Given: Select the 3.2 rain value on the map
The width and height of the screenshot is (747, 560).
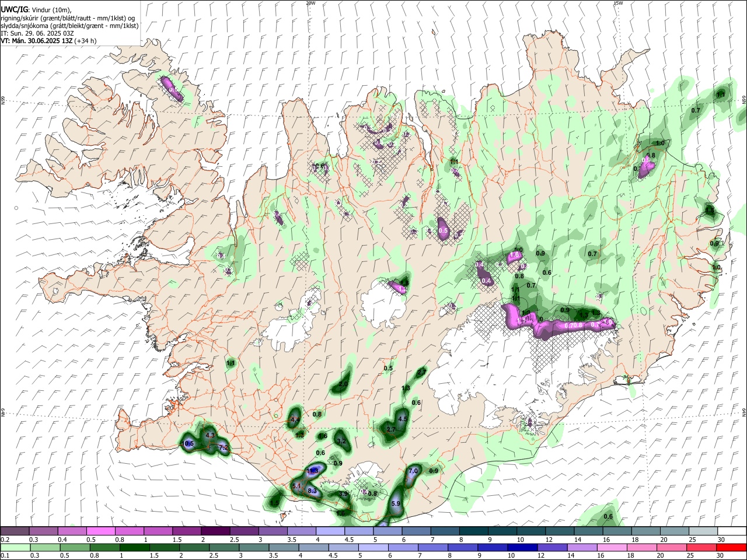Looking at the screenshot, I should (x=341, y=441).
